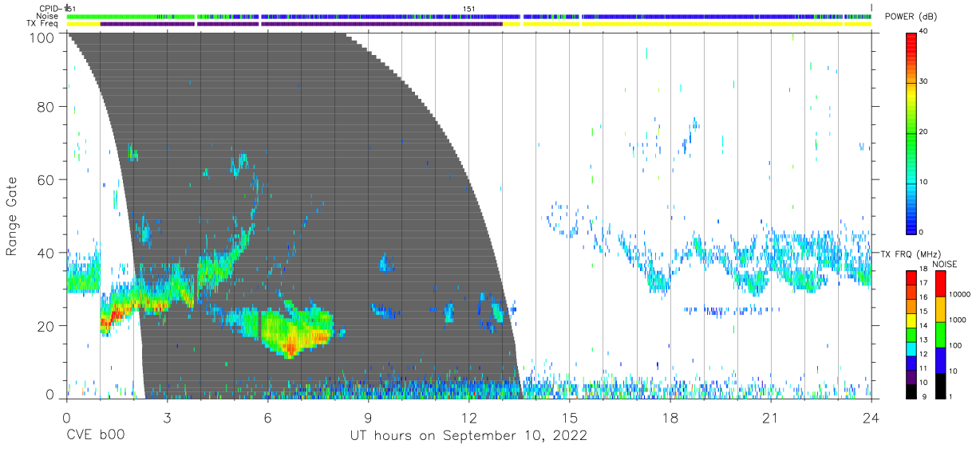
Task: Click the 'CVE b00' radar beam label
Action: pyautogui.click(x=95, y=436)
